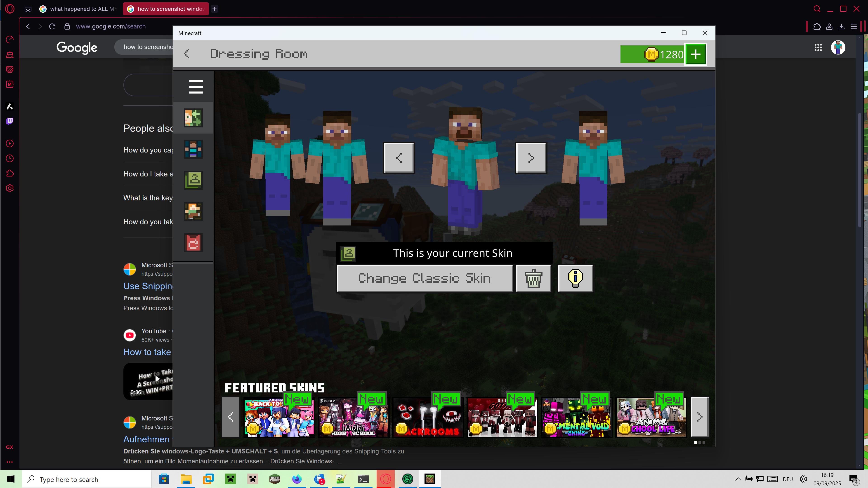Open the body/character editing sidebar icon
The image size is (868, 488).
tap(193, 149)
